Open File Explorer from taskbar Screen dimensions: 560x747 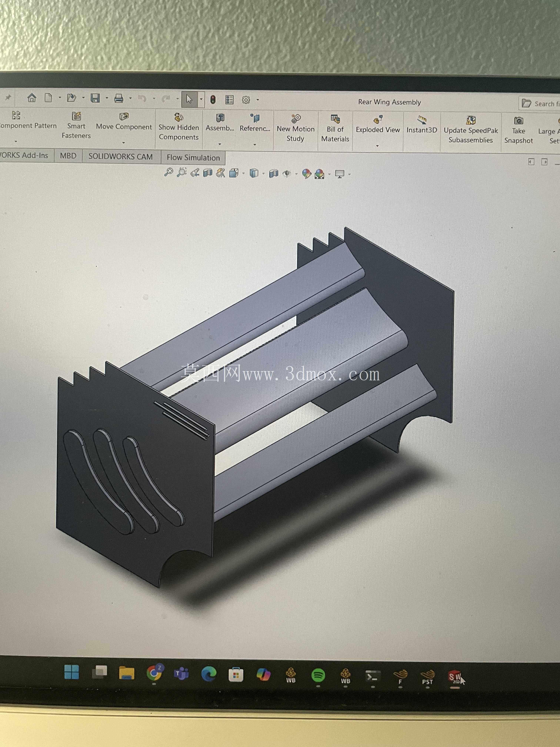click(x=127, y=673)
